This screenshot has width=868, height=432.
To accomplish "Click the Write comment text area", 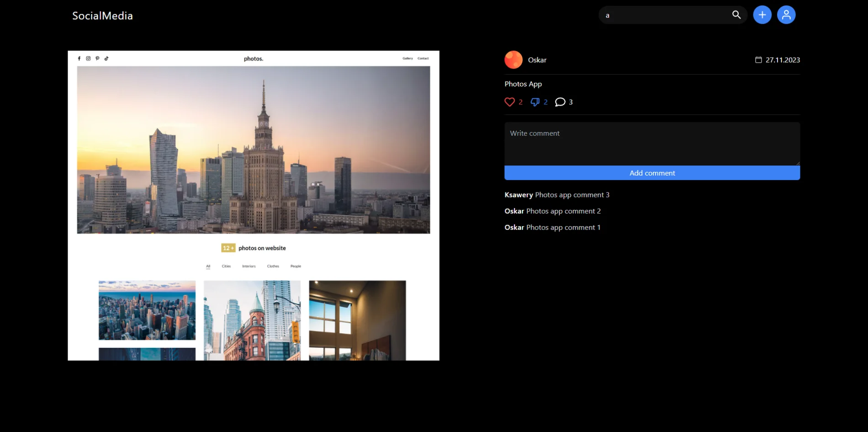I will click(652, 144).
